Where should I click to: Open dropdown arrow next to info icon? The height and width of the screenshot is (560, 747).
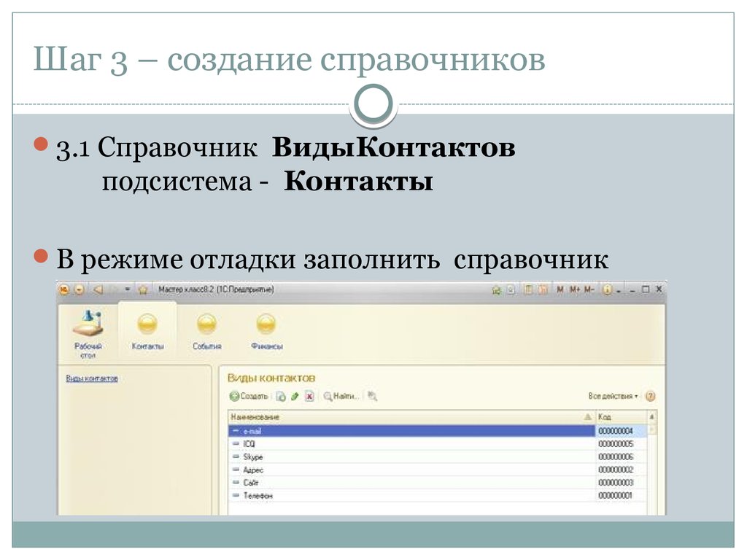point(619,290)
